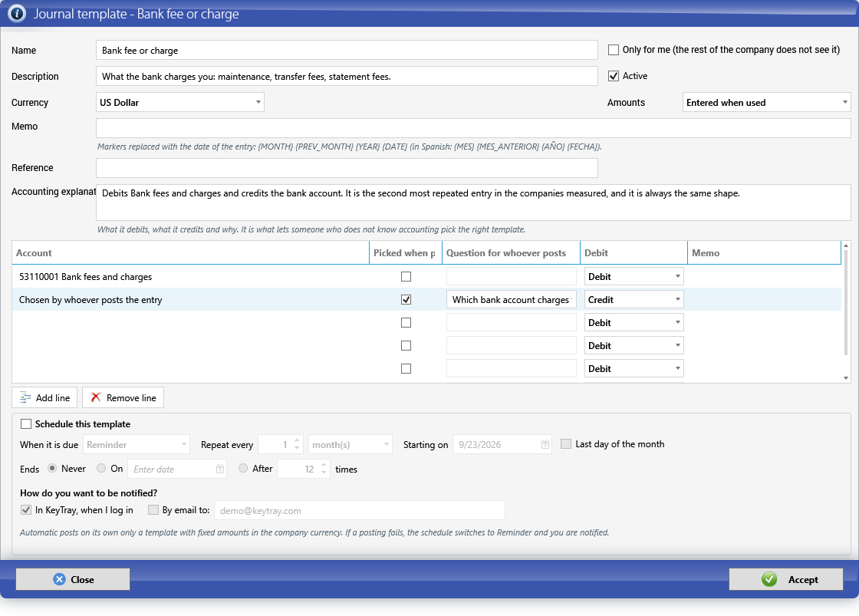Tick Picked when posting for Bank fees row

pos(406,277)
